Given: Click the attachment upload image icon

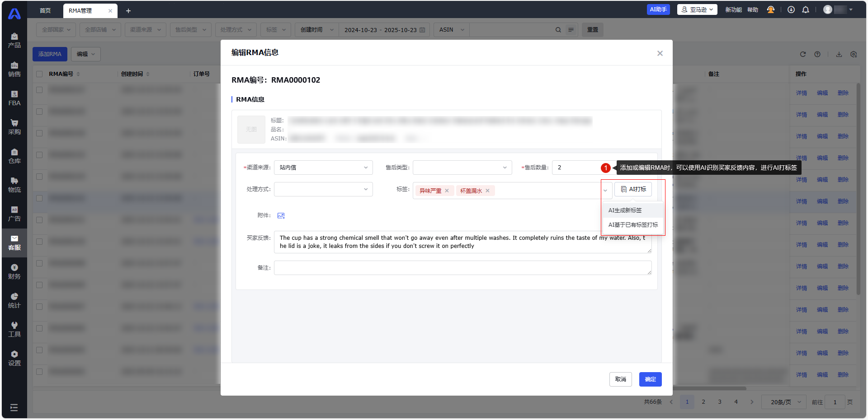Looking at the screenshot, I should click(281, 216).
